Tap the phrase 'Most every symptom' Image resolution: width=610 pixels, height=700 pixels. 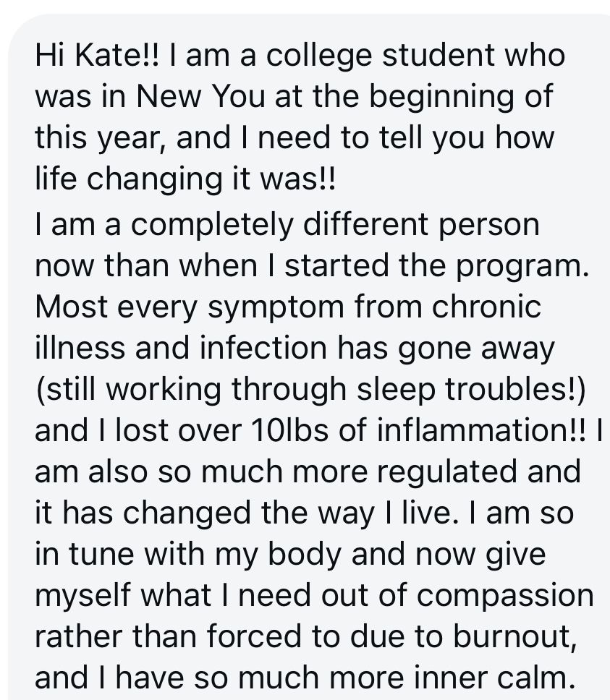point(190,309)
